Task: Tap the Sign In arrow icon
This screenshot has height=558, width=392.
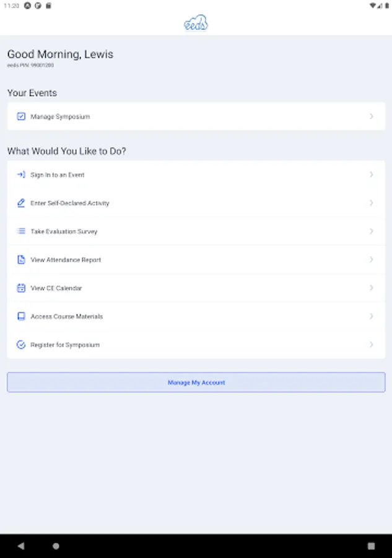Action: (21, 175)
